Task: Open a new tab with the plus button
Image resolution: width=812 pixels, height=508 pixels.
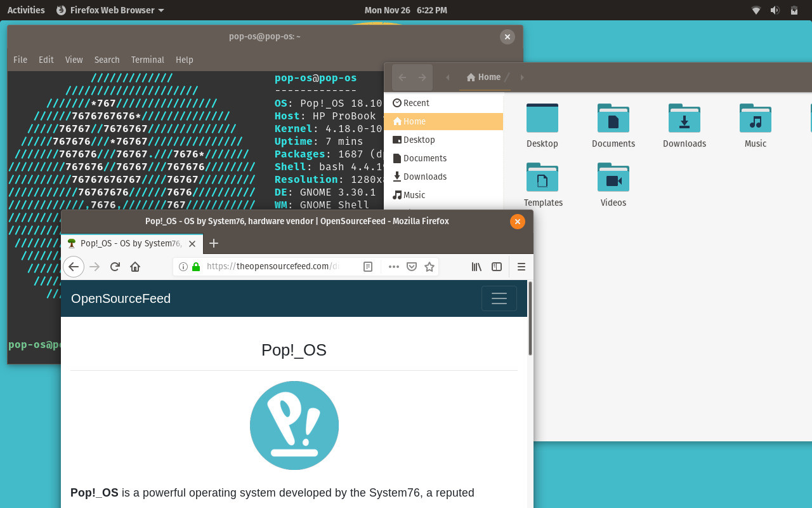Action: pyautogui.click(x=213, y=243)
